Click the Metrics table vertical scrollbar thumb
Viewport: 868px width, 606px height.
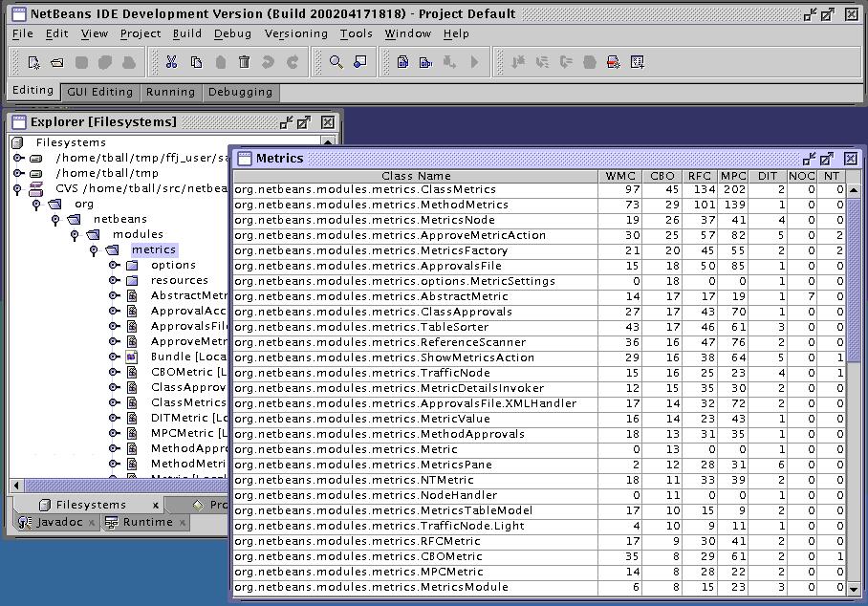[x=854, y=279]
